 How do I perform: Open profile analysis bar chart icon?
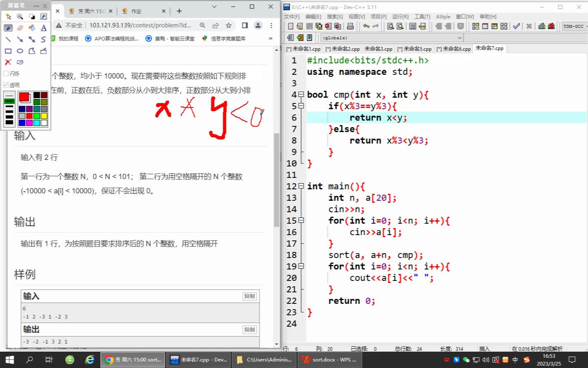pyautogui.click(x=542, y=26)
